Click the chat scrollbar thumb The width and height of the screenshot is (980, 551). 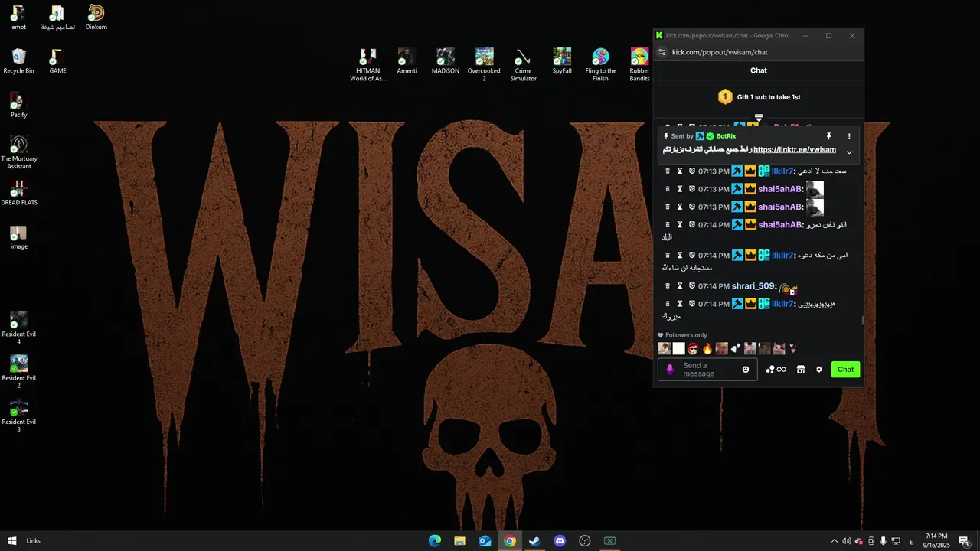point(863,321)
